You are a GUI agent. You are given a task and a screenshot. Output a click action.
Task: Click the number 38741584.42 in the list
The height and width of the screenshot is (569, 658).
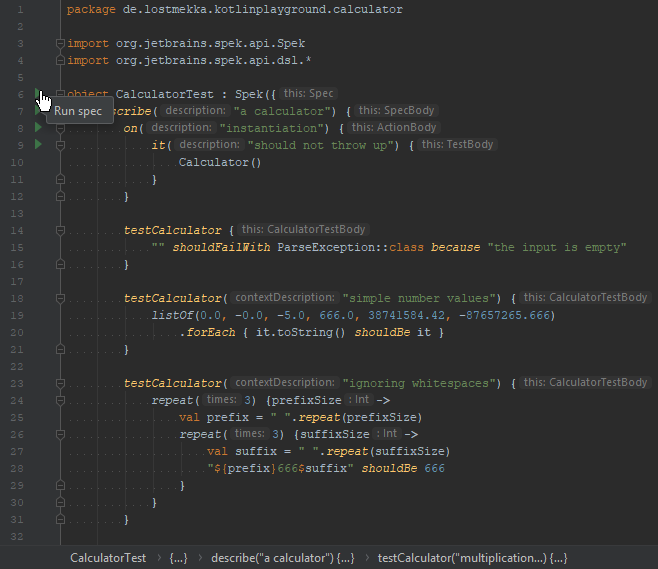[406, 316]
